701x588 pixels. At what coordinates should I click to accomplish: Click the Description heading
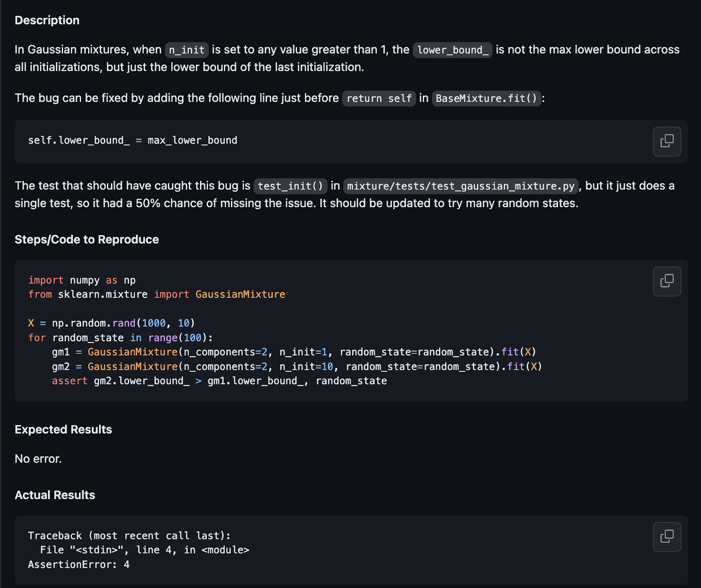point(47,20)
